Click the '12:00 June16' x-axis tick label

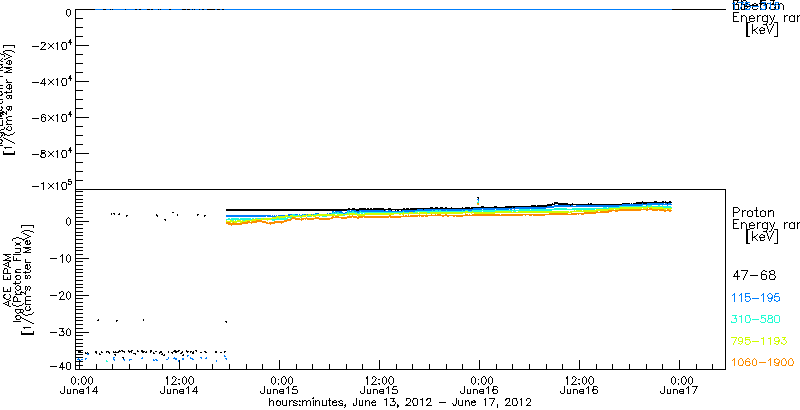[x=580, y=386]
